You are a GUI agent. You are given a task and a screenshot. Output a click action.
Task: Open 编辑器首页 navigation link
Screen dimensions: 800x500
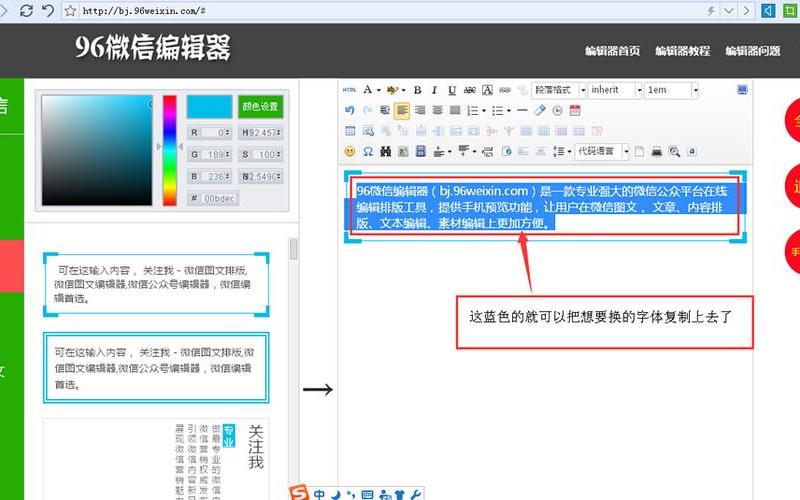612,51
